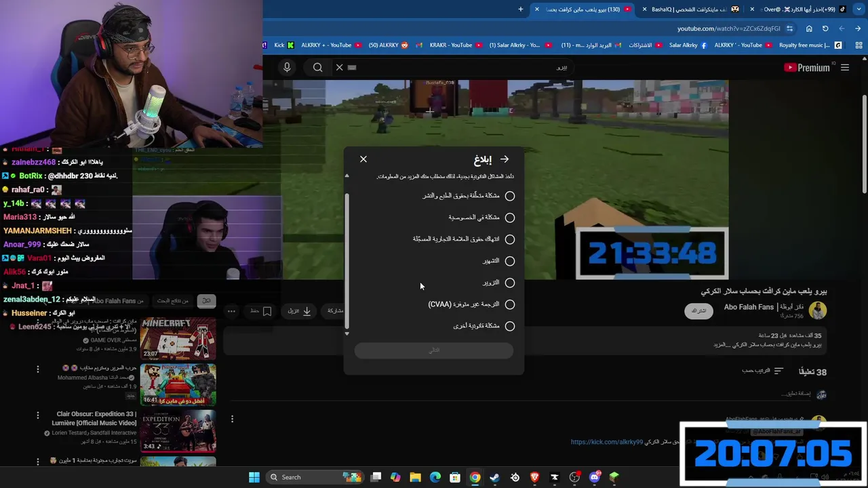Open options menu for Mohammed Albasha video
Image resolution: width=868 pixels, height=488 pixels.
38,369
